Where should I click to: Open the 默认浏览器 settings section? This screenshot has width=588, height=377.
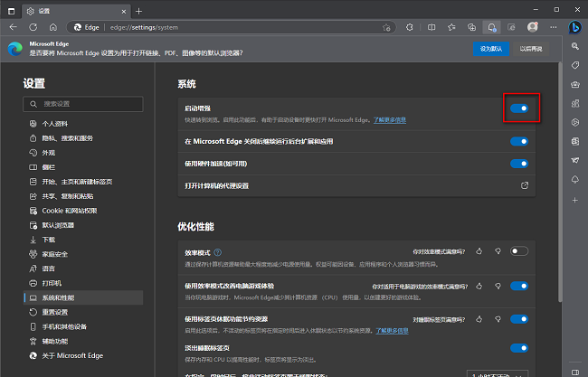click(83, 225)
